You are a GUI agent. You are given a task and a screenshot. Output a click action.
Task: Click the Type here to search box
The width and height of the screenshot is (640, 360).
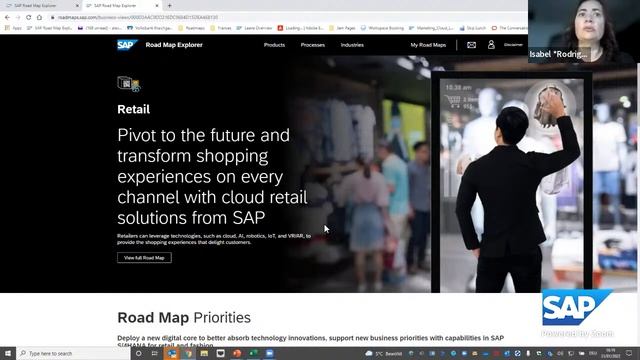(73, 353)
